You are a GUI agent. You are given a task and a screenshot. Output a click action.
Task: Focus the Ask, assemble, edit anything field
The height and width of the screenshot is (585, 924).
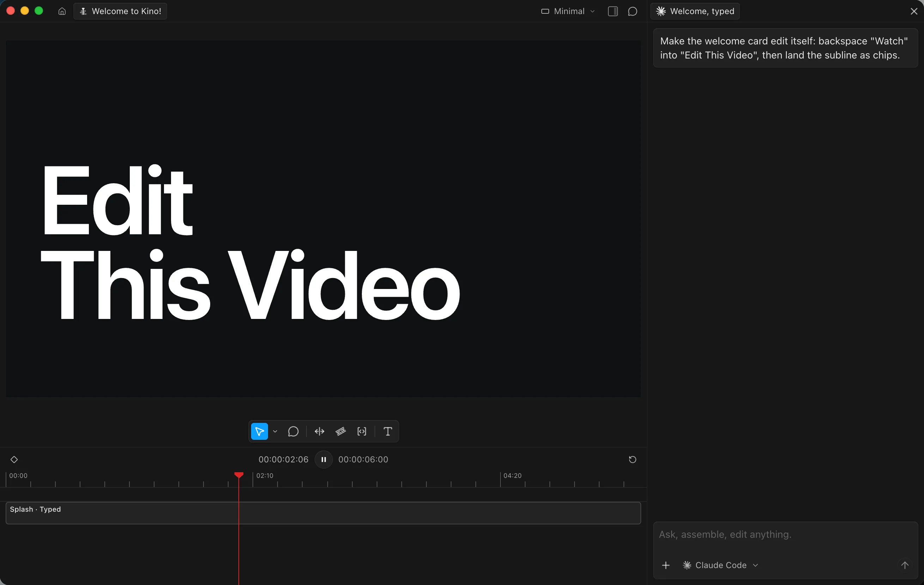pos(785,534)
